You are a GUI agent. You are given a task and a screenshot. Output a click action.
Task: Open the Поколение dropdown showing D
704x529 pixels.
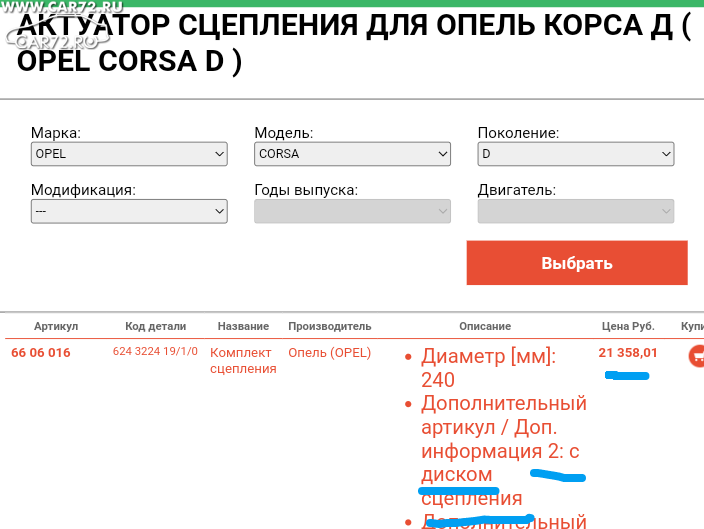pos(576,154)
